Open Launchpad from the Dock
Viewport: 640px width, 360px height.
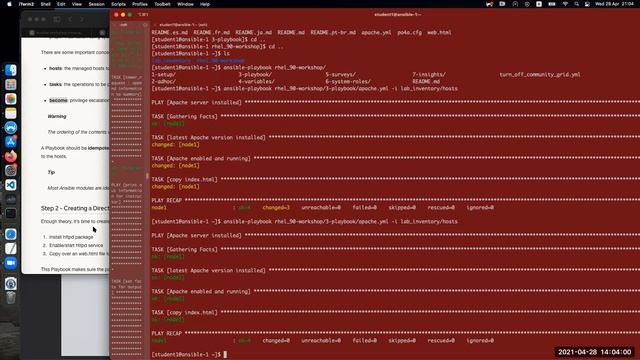11,84
